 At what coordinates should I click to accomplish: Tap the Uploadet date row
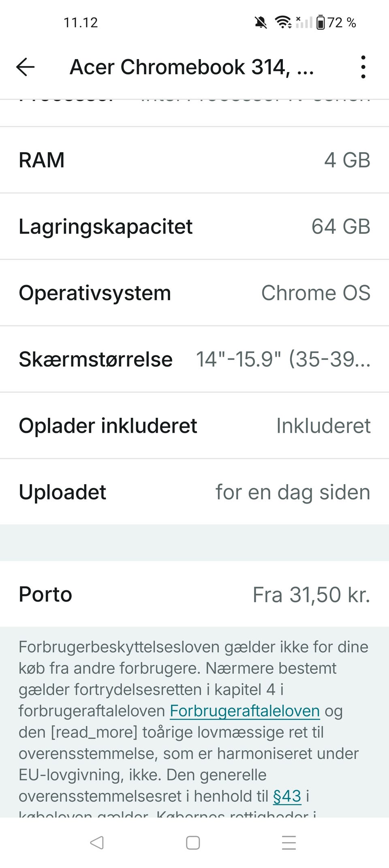point(194,492)
